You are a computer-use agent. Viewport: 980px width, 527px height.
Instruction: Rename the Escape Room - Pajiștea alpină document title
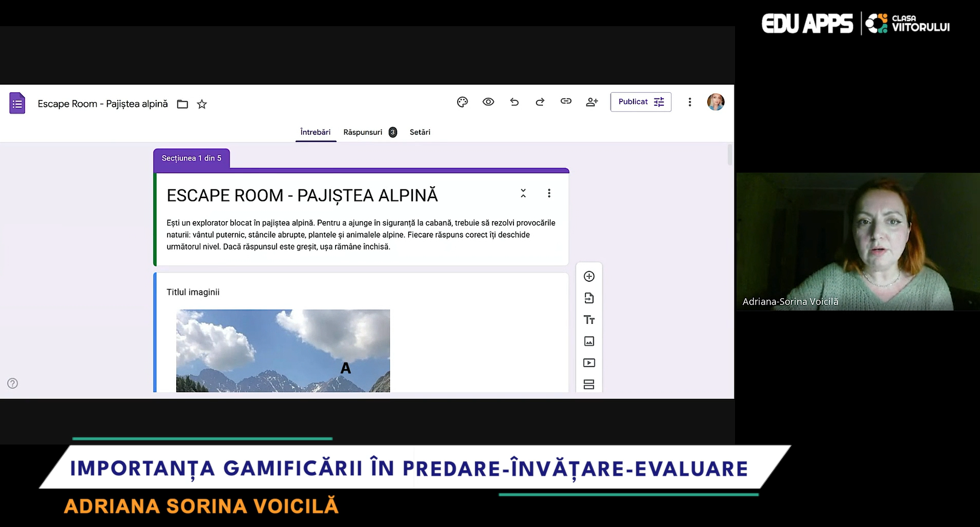(x=103, y=104)
